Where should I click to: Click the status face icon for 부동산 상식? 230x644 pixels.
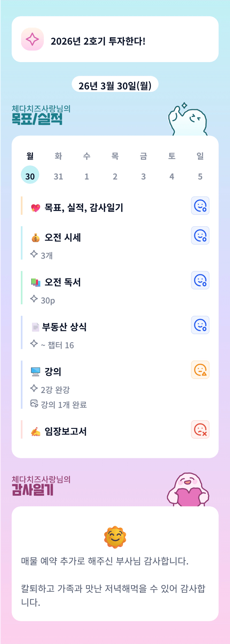[x=200, y=325]
